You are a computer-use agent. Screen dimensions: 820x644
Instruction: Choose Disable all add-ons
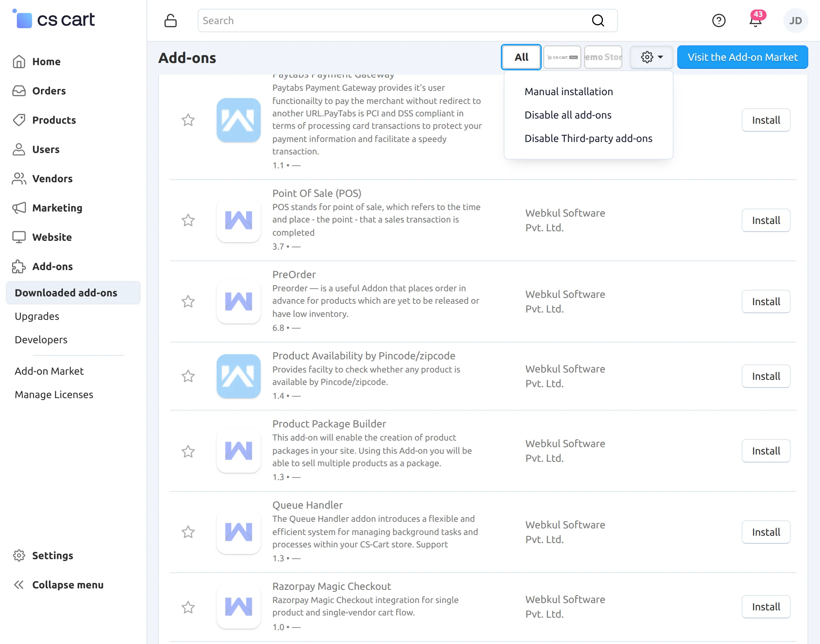tap(568, 115)
